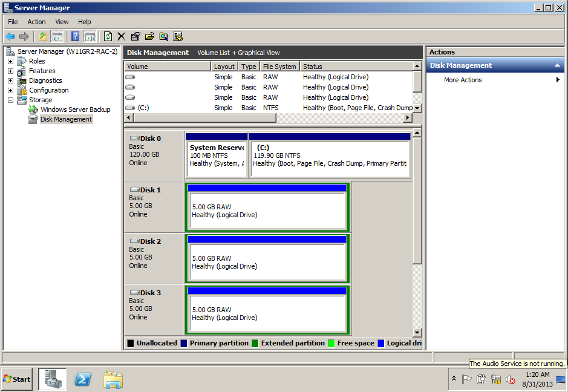Launch PowerShell from the taskbar
568x392 pixels.
point(83,379)
